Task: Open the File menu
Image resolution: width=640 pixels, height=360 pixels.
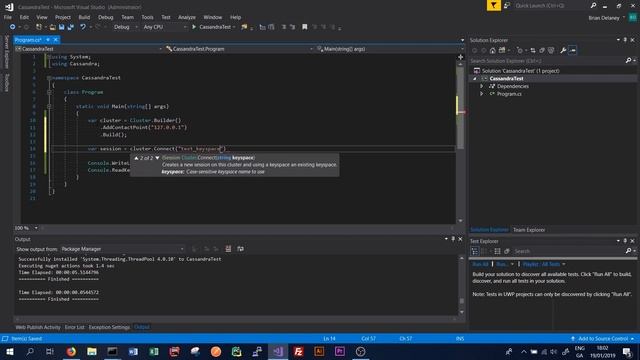Action: point(8,17)
